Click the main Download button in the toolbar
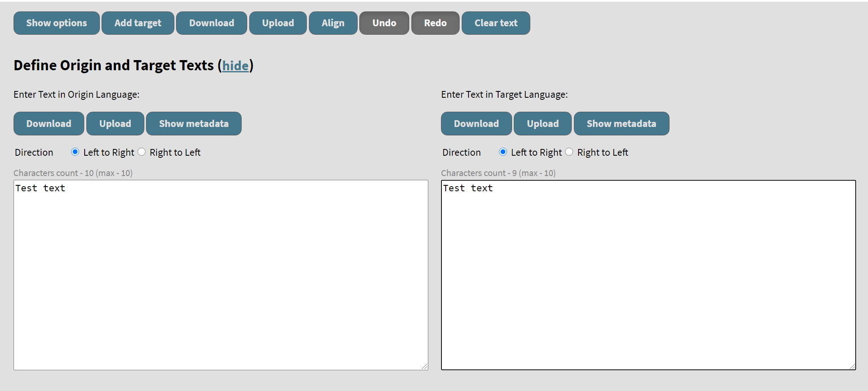 pos(212,23)
